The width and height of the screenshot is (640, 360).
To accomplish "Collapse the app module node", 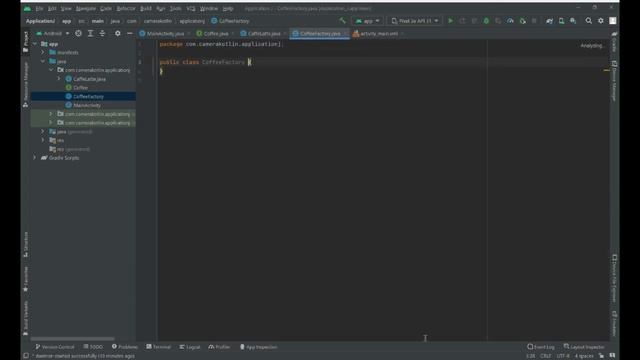I will pyautogui.click(x=35, y=44).
